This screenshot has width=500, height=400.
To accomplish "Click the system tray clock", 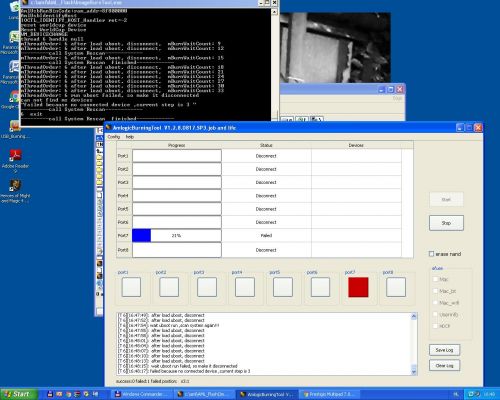I will [x=490, y=394].
